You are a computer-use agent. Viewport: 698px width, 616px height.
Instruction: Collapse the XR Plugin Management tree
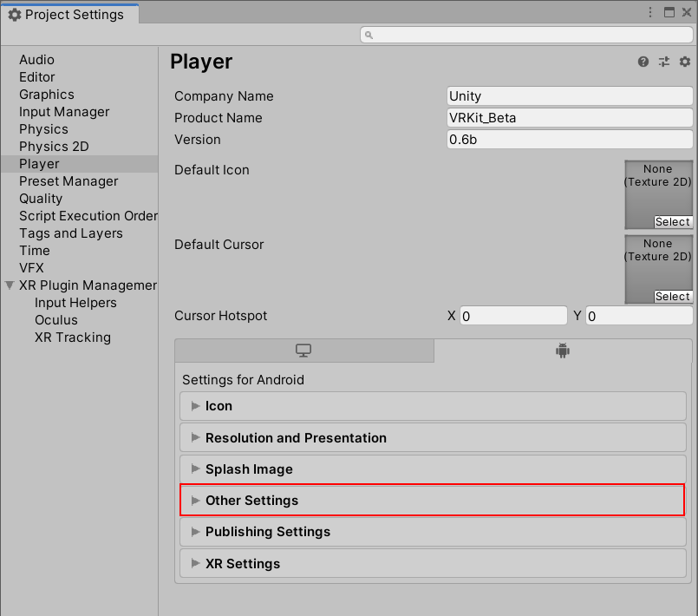click(x=8, y=285)
